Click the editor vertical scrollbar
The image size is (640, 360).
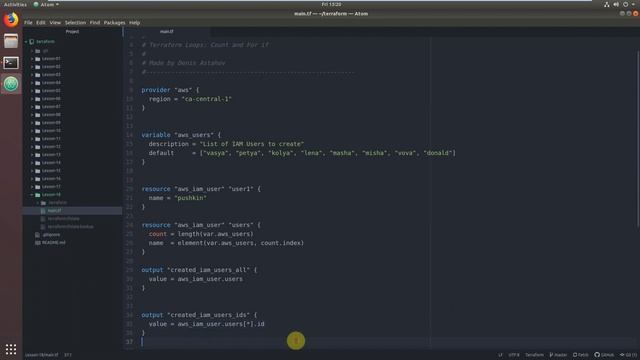638,139
